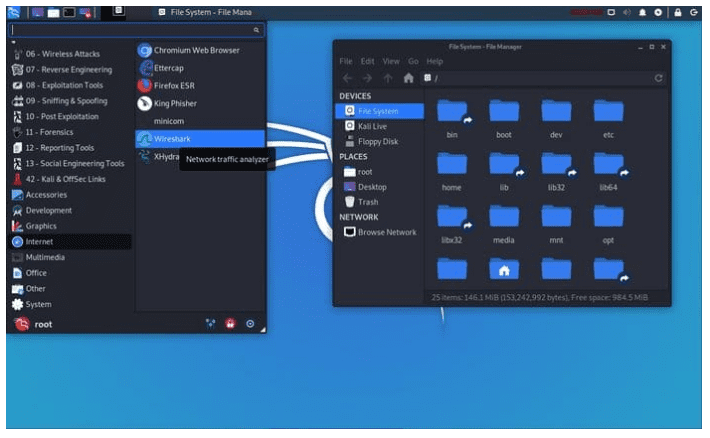710x438 pixels.
Task: Select the Internet category
Action: pos(72,241)
